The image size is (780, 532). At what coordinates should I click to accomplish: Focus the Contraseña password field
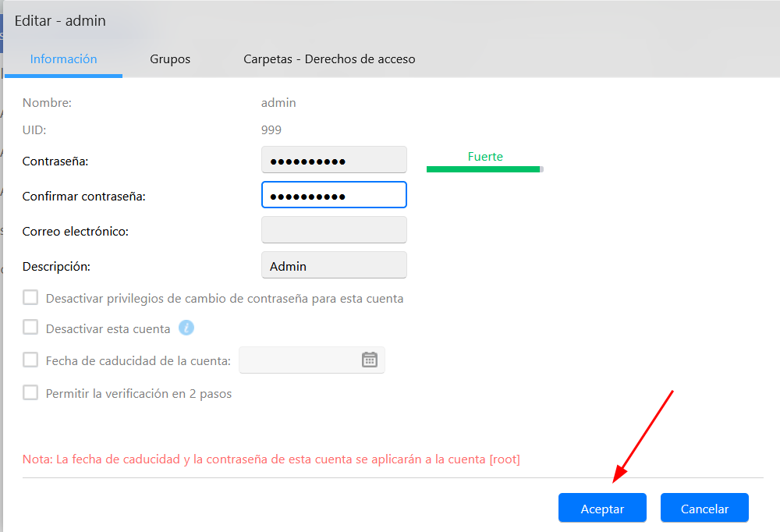point(334,161)
